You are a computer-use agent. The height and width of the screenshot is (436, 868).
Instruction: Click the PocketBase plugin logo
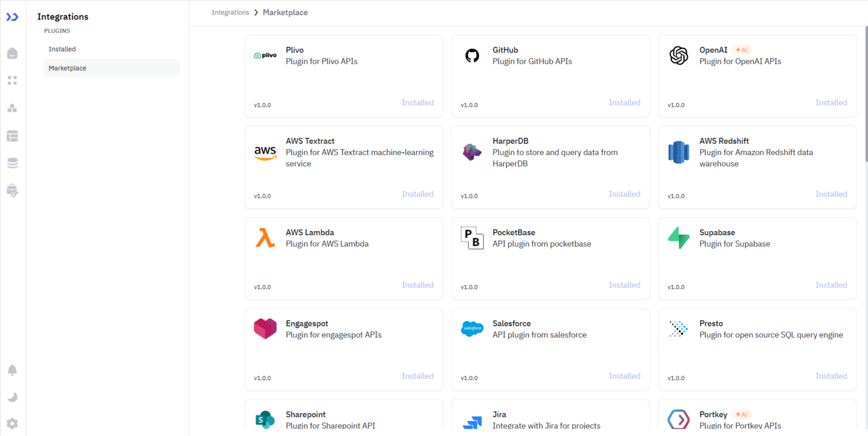click(472, 238)
